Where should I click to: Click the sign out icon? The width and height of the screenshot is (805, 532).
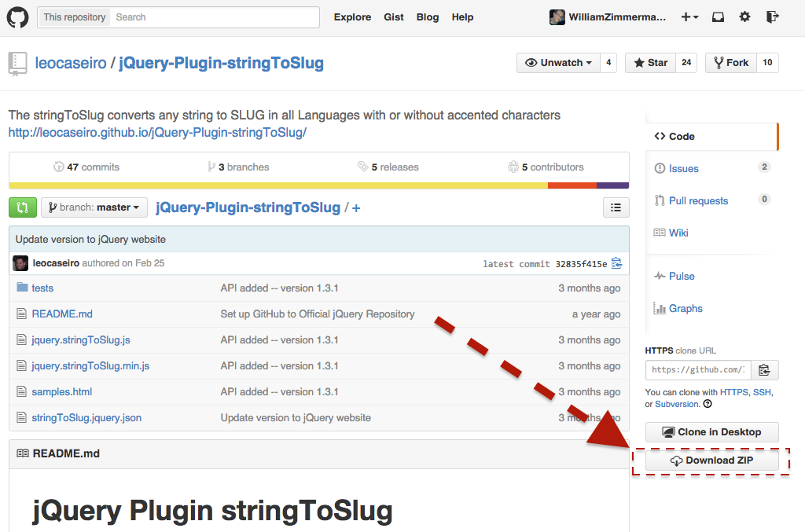tap(772, 17)
